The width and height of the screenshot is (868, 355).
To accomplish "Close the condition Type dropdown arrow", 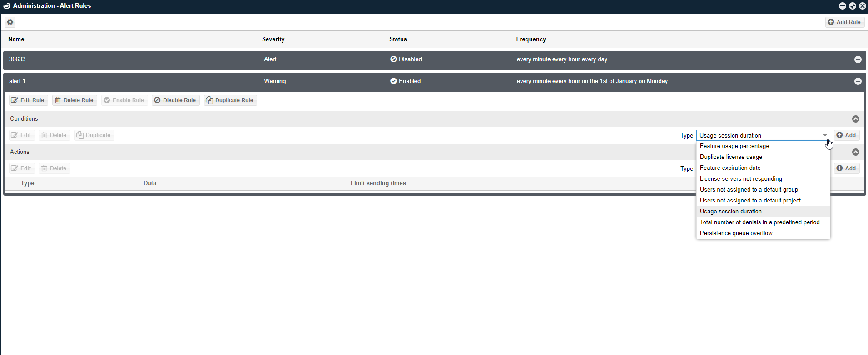I will pyautogui.click(x=824, y=135).
